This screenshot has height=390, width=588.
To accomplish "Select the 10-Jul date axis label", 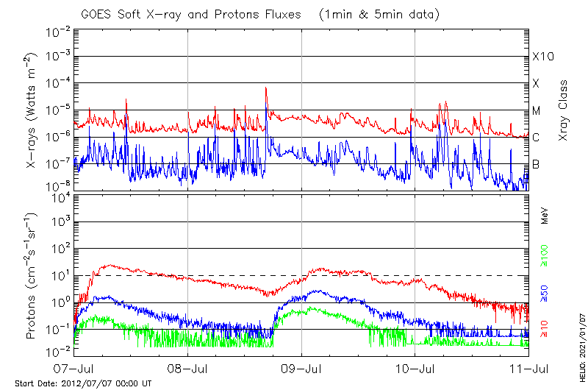I will [x=415, y=367].
